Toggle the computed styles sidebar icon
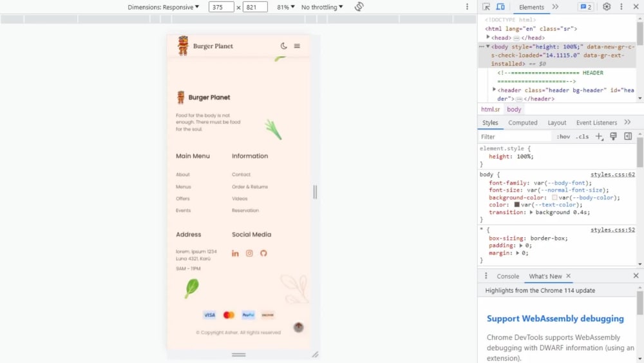The width and height of the screenshot is (644, 363). [x=628, y=137]
